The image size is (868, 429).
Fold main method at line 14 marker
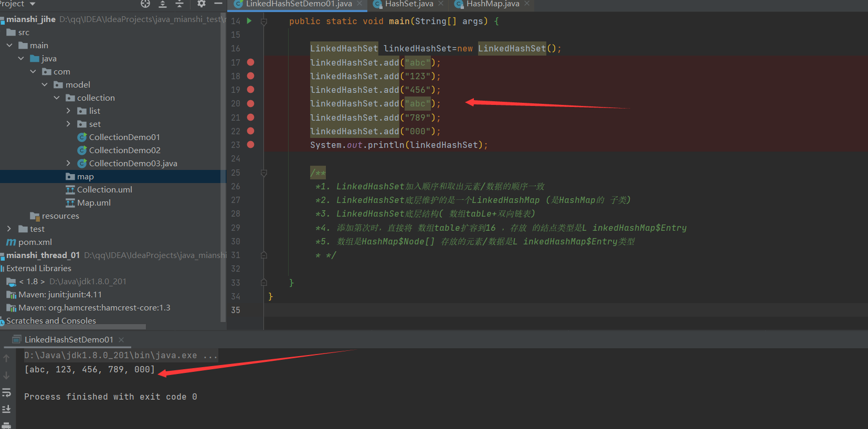264,22
